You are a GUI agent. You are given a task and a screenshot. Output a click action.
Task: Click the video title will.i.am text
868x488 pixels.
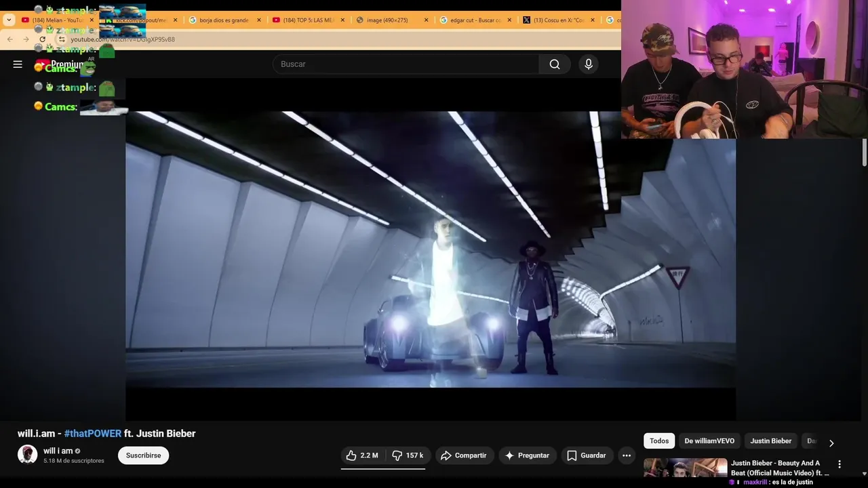(106, 434)
